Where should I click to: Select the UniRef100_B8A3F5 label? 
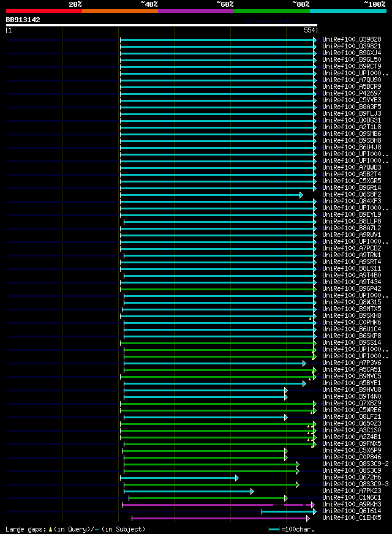click(x=352, y=107)
